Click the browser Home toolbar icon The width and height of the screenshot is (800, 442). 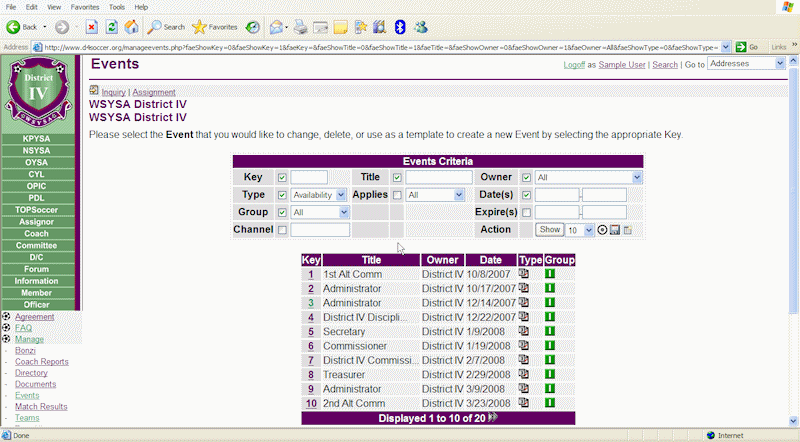pyautogui.click(x=130, y=27)
